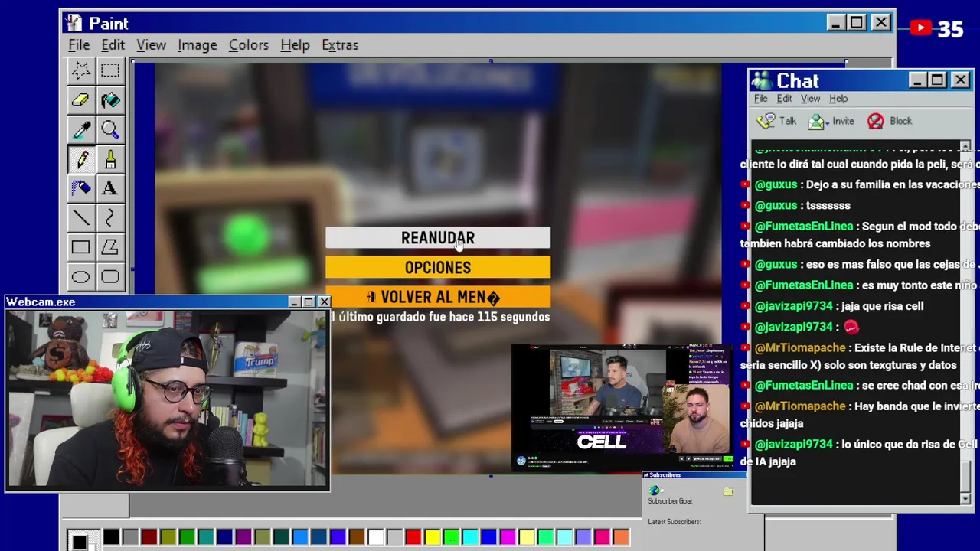The height and width of the screenshot is (551, 980).
Task: Pick the Text tool labeled A
Action: 109,188
